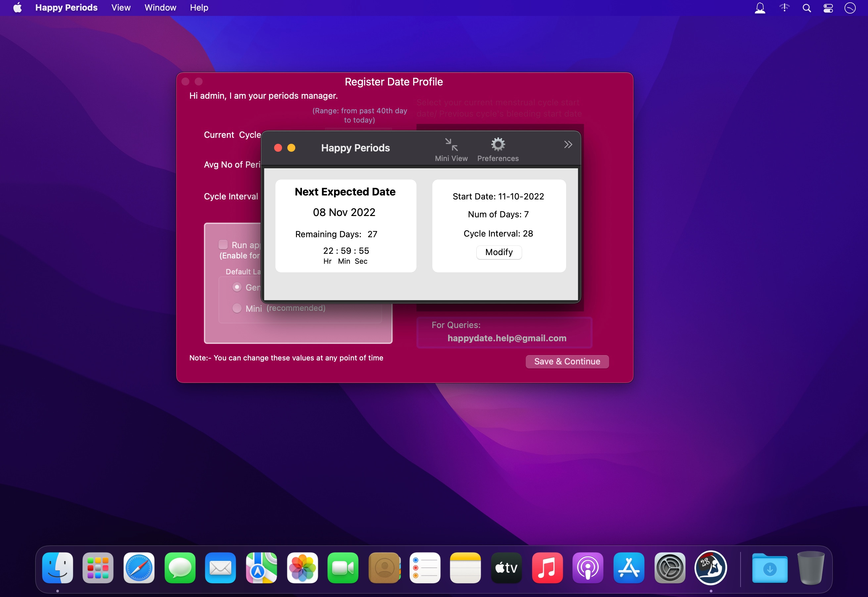868x597 pixels.
Task: Click Save & Continue button
Action: [x=567, y=361]
